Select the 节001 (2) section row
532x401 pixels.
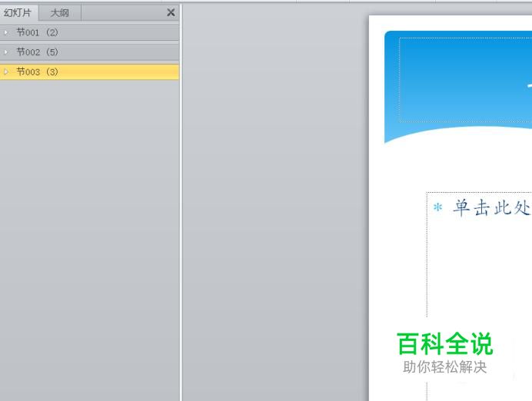click(89, 33)
